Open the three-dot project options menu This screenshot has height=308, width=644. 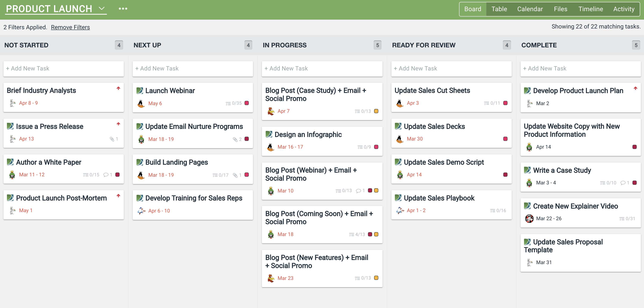(x=123, y=9)
